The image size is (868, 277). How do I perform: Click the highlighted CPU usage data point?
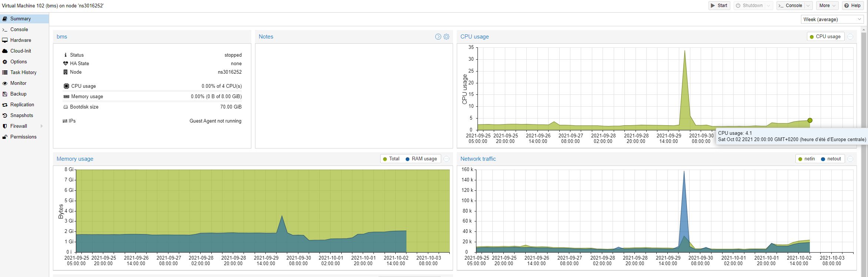(810, 120)
